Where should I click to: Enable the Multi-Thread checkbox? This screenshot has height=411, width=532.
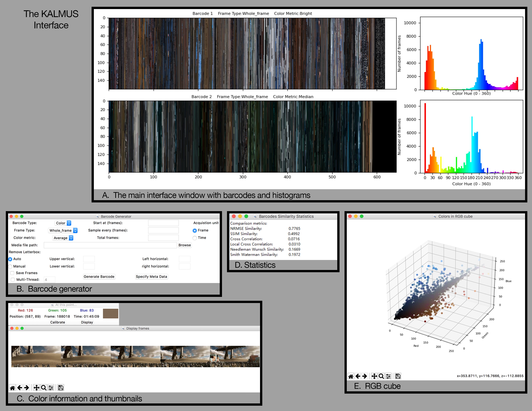click(x=13, y=279)
